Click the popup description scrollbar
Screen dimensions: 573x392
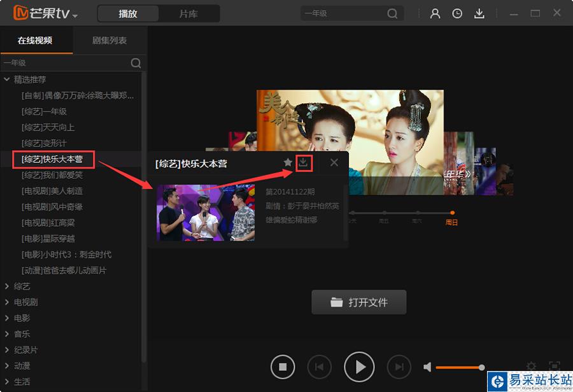coord(345,213)
